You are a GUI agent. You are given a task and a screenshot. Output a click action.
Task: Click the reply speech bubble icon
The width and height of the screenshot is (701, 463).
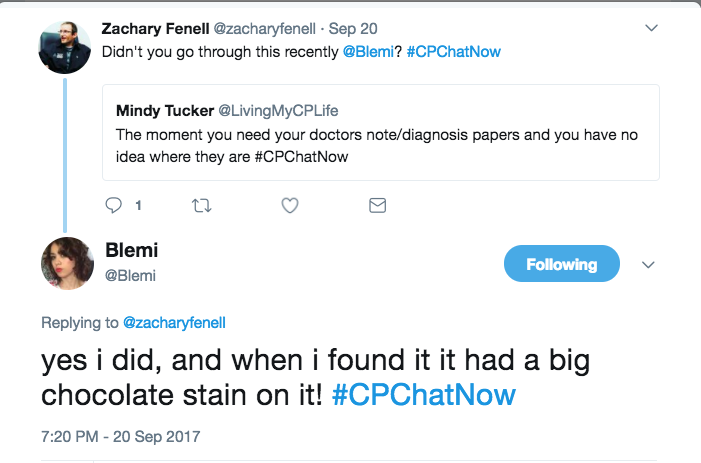[113, 206]
